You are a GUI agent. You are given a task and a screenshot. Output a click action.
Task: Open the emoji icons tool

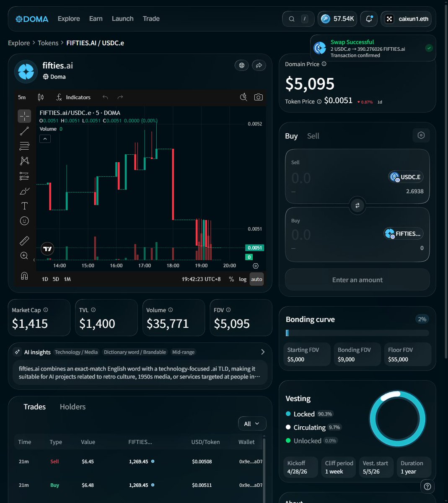(x=24, y=221)
